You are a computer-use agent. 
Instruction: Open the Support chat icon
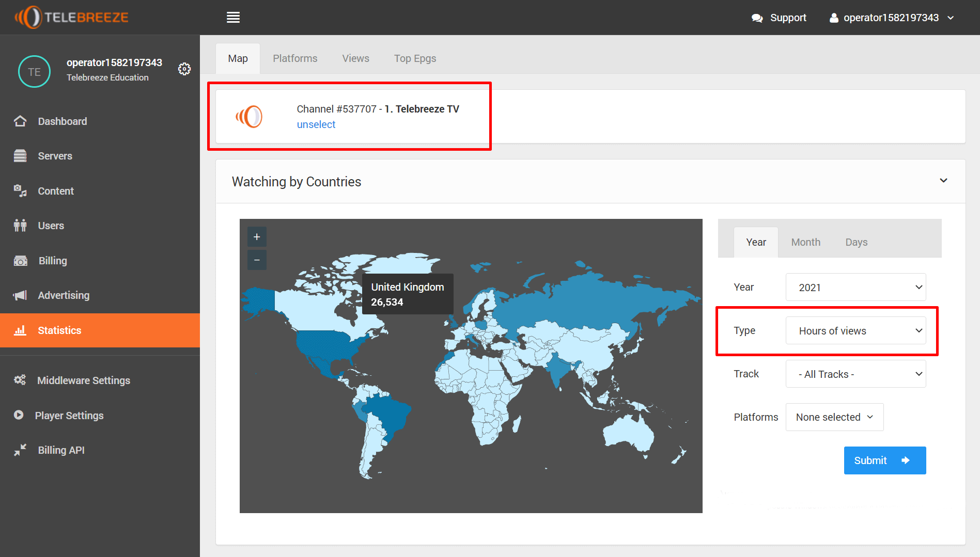757,17
